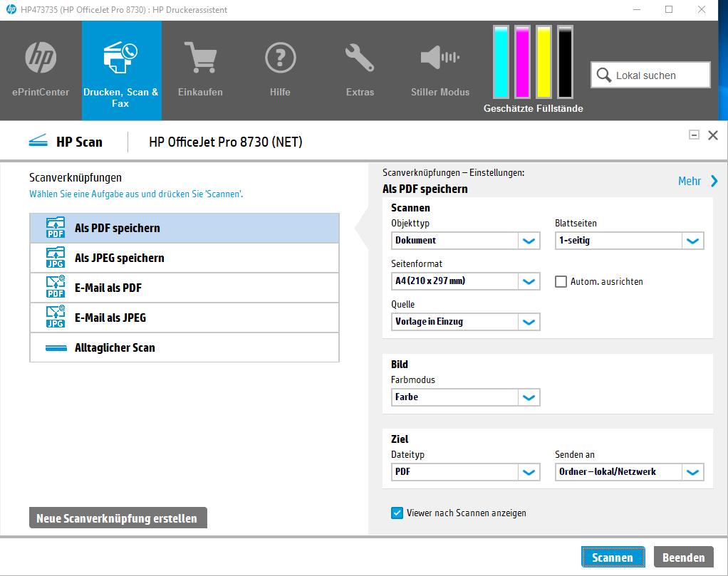
Task: Click the Scannen button
Action: [x=613, y=557]
